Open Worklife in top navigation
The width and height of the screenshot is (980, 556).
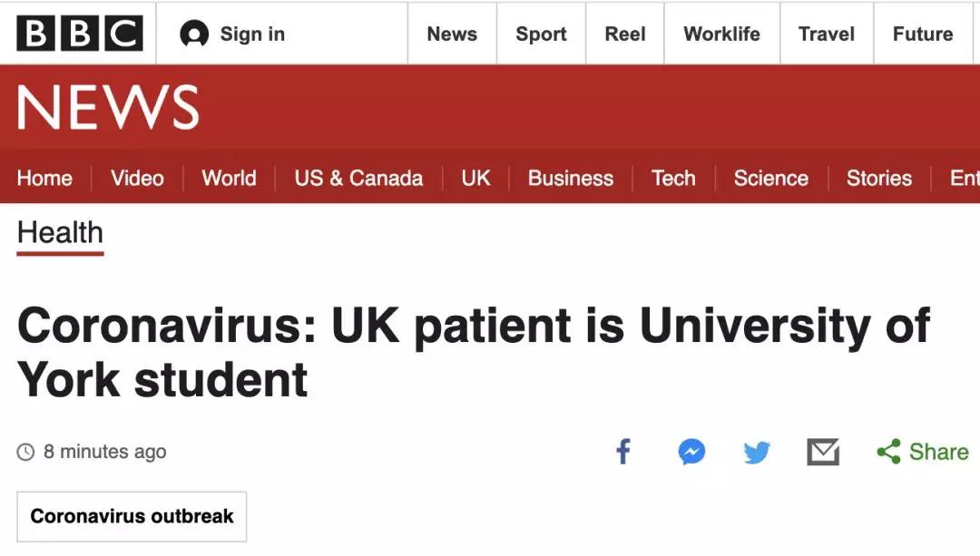pyautogui.click(x=722, y=34)
